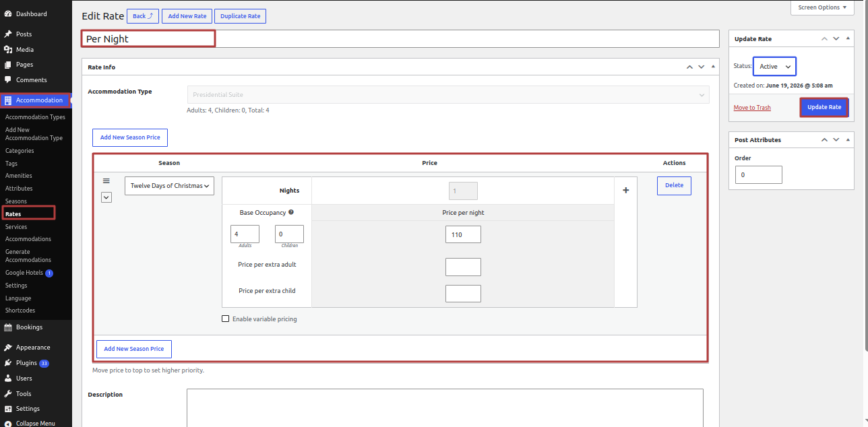The image size is (868, 427).
Task: Collapse the Post Attributes panel triangle
Action: 848,140
